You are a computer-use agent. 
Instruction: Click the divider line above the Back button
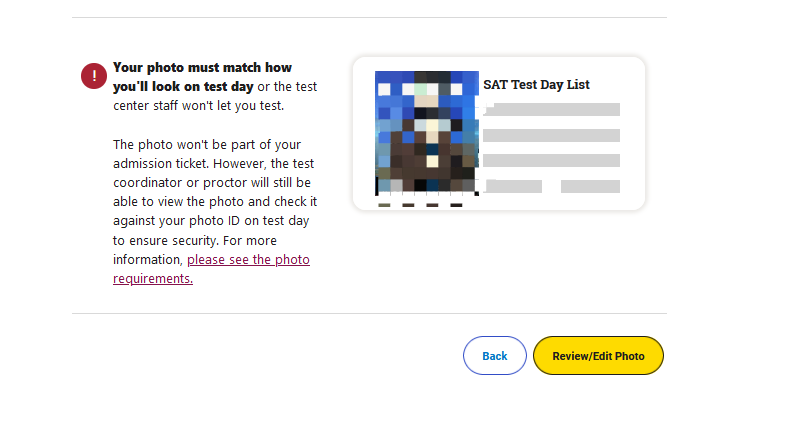point(369,314)
